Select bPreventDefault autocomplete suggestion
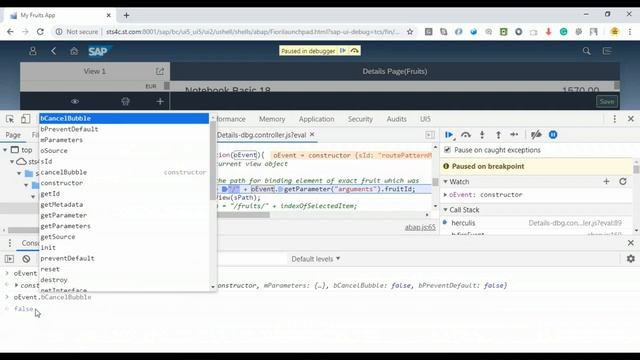This screenshot has width=640, height=360. click(x=124, y=129)
